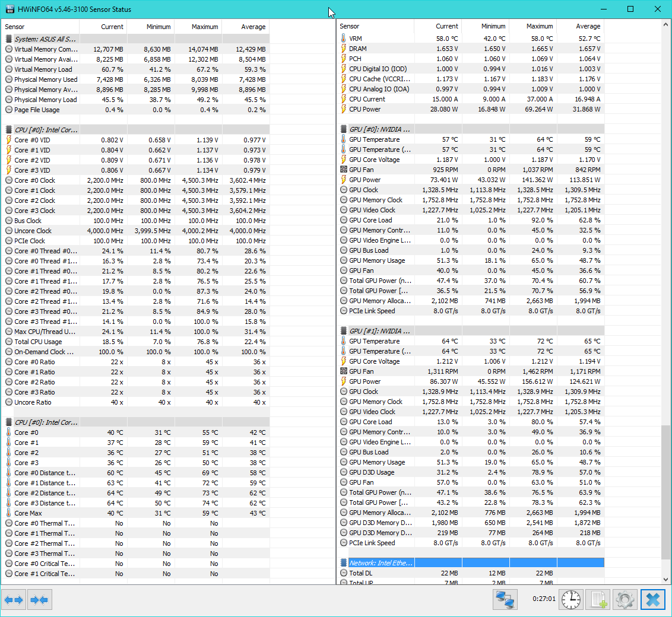Click the right pane scrollbar down arrow
The height and width of the screenshot is (617, 672).
[665, 579]
